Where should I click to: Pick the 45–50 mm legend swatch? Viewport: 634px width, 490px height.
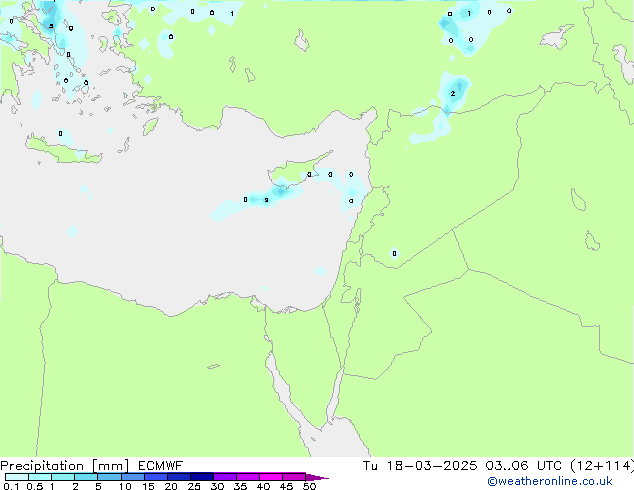(294, 477)
